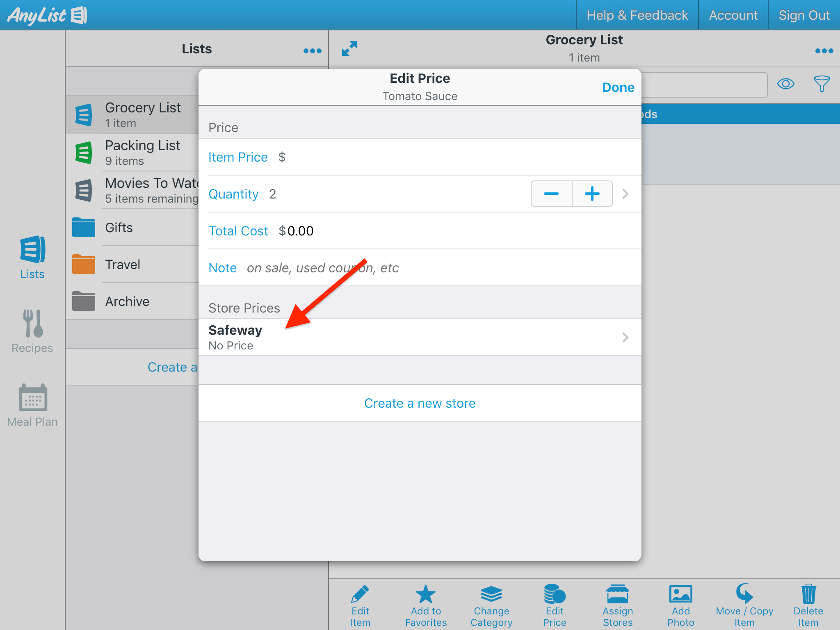
Task: Open the Lists panel three-dots menu
Action: [x=312, y=51]
